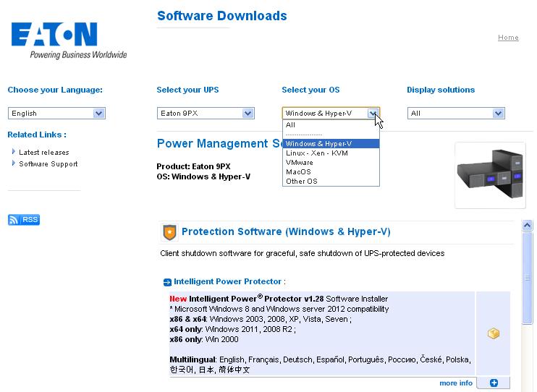The height and width of the screenshot is (392, 537).
Task: Click the Software Downloads heading
Action: (222, 16)
